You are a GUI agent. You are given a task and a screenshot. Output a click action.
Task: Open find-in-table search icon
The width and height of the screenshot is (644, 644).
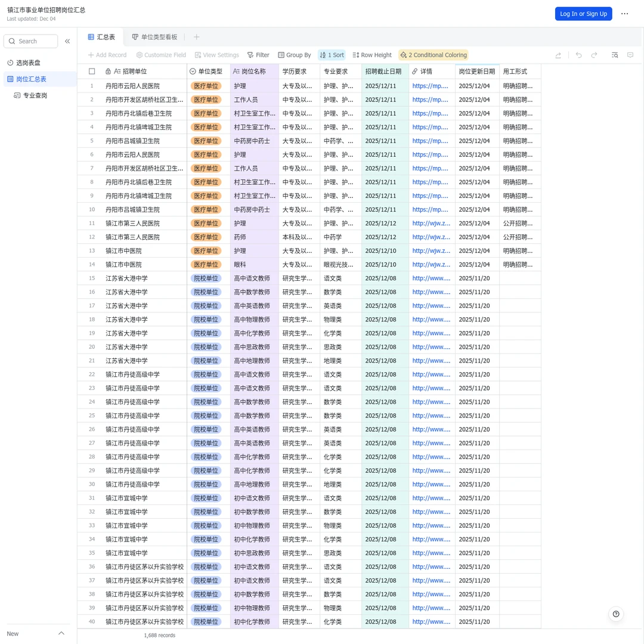[615, 55]
